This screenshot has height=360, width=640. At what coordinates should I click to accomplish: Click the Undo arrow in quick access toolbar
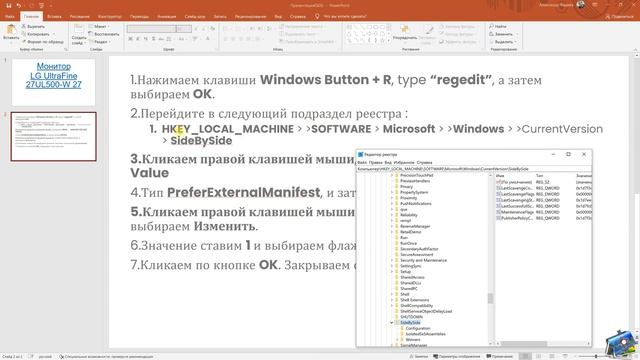19,5
